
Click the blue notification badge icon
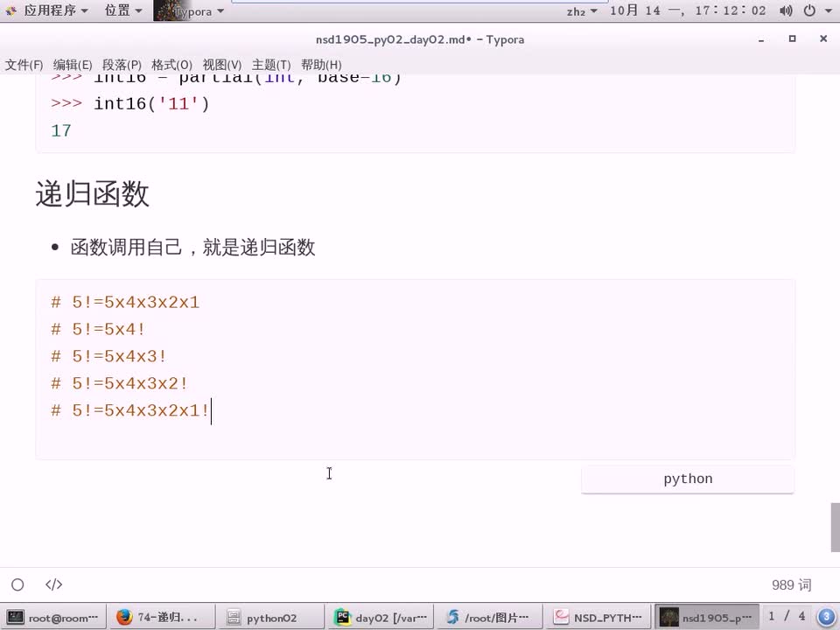click(x=827, y=617)
